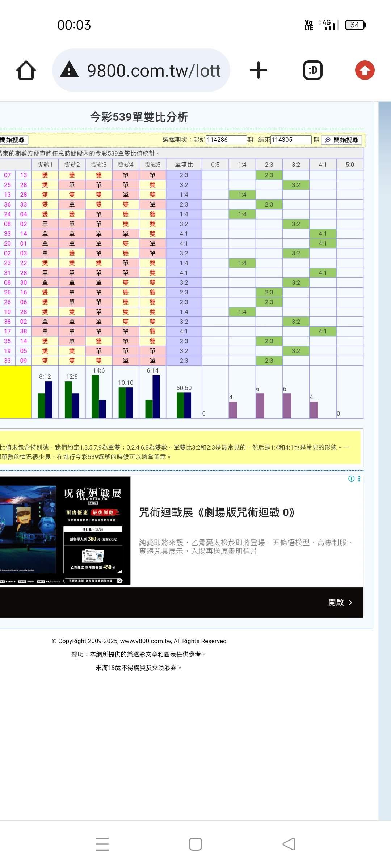Tap Android recent apps menu icon
The image size is (391, 868).
click(102, 844)
